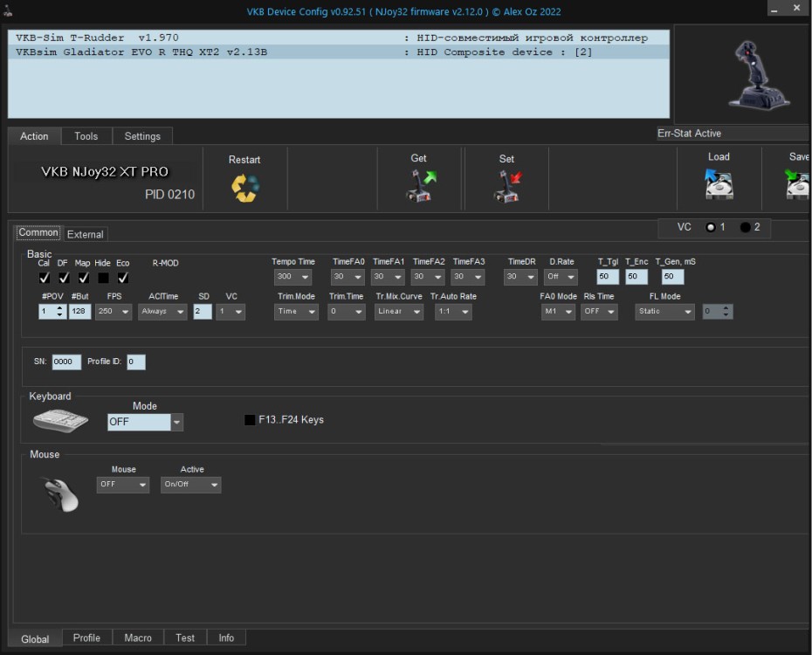
Task: Click the Save disk icon
Action: [x=797, y=184]
